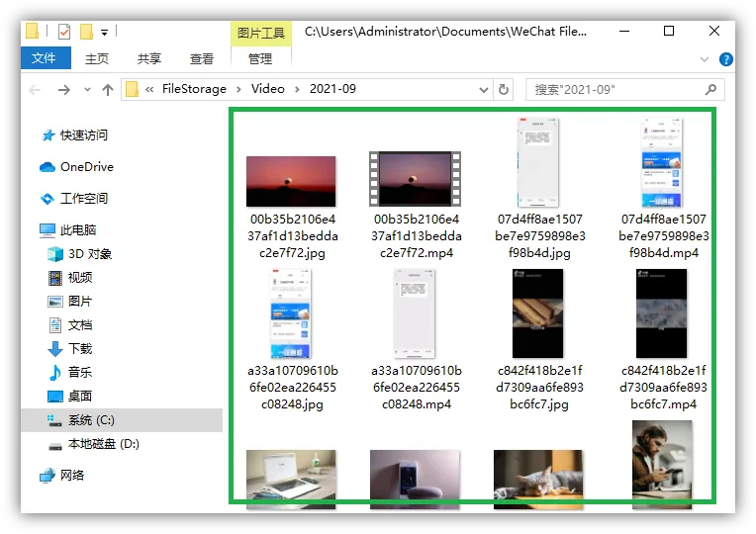
Task: Select the sleeping cat thumbnail
Action: [538, 479]
